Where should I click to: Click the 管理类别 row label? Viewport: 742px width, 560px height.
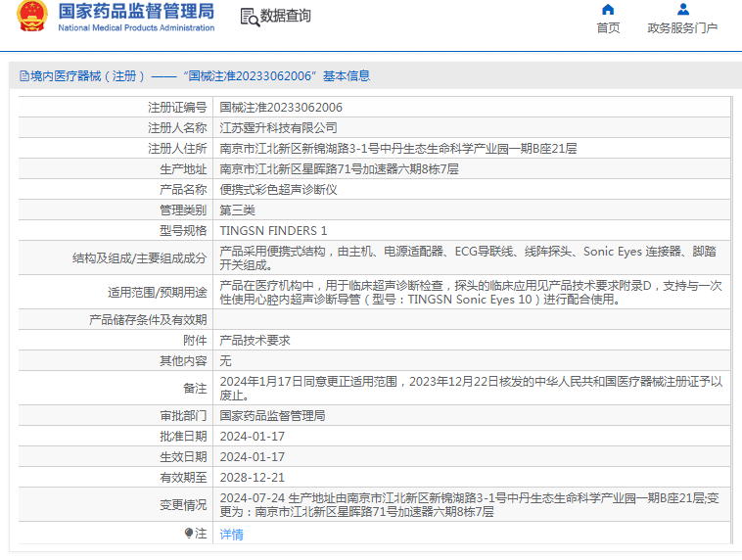coord(183,210)
